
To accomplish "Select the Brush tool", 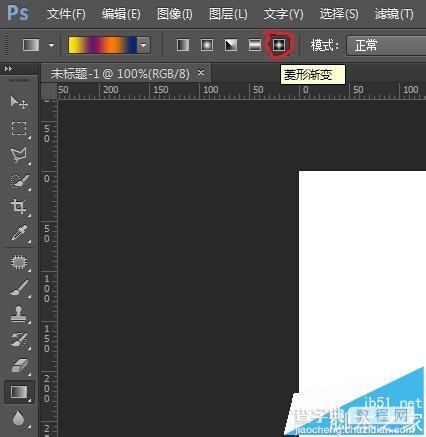I will coord(19,288).
